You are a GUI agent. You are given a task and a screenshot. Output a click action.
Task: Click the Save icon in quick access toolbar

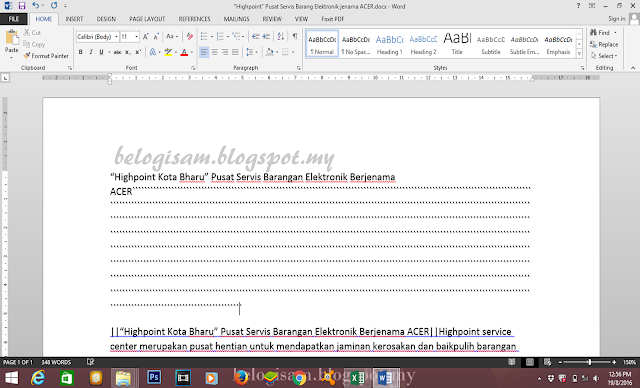pos(22,6)
